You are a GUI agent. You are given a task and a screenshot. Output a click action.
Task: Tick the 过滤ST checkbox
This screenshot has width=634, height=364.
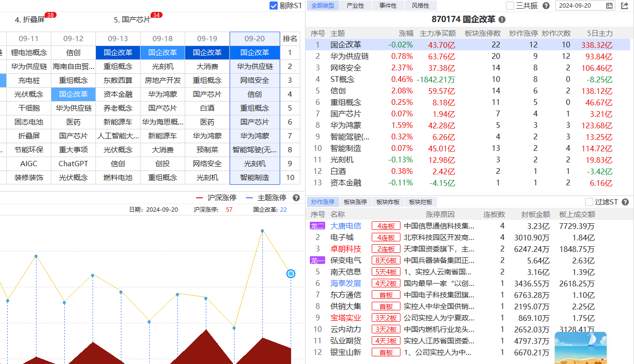tap(589, 202)
